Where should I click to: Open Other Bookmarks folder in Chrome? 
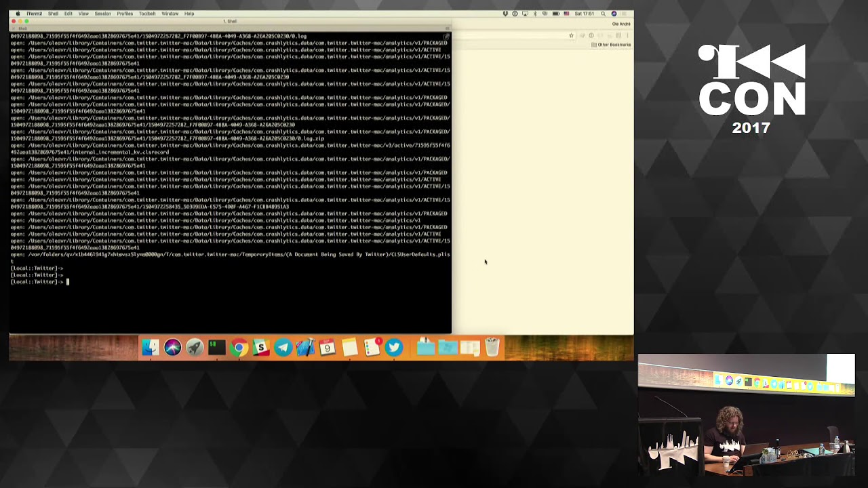pos(611,45)
